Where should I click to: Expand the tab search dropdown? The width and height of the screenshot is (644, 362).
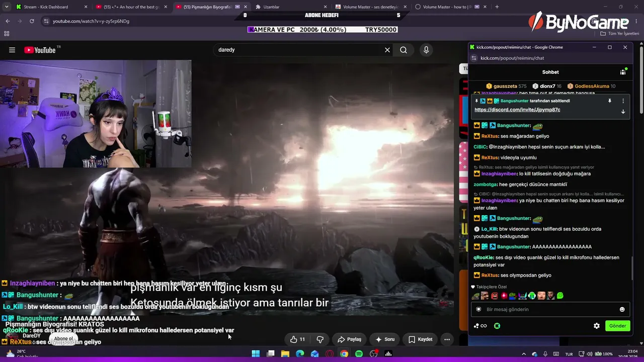point(7,7)
